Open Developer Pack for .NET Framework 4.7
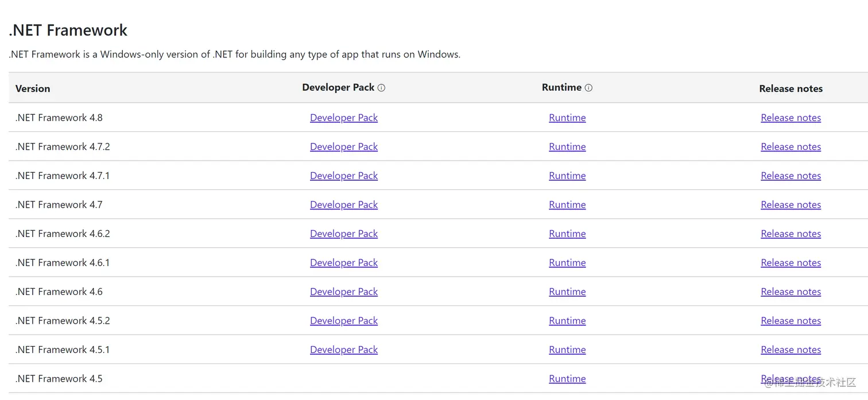Screen dimensions: 868x400 (344, 205)
